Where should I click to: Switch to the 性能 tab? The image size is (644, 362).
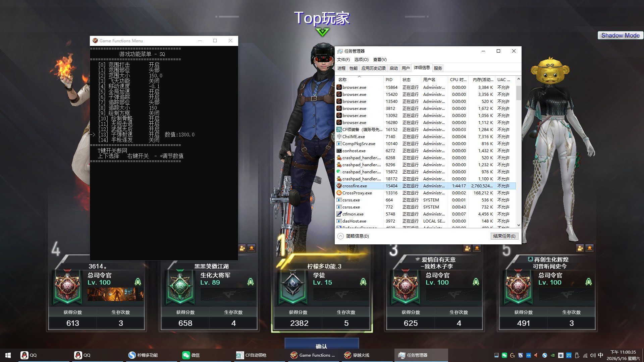[x=354, y=68]
